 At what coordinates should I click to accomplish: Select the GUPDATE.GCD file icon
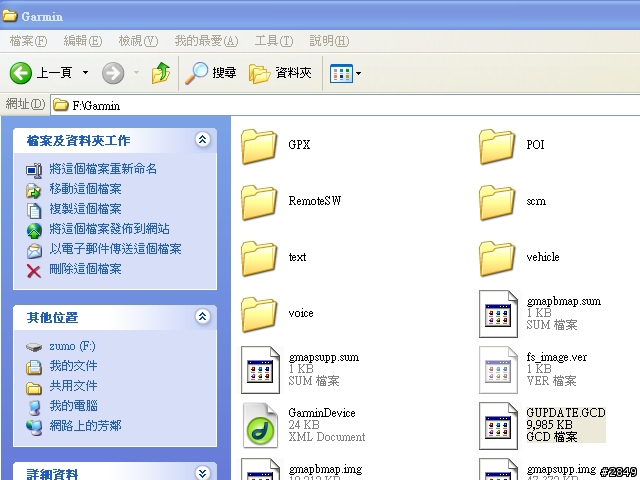[498, 426]
